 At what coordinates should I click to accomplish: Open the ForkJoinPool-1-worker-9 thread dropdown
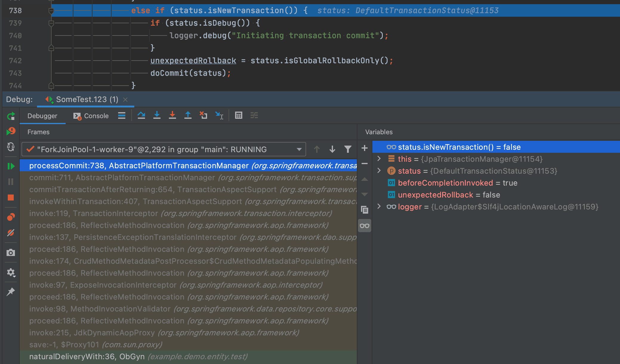tap(299, 149)
